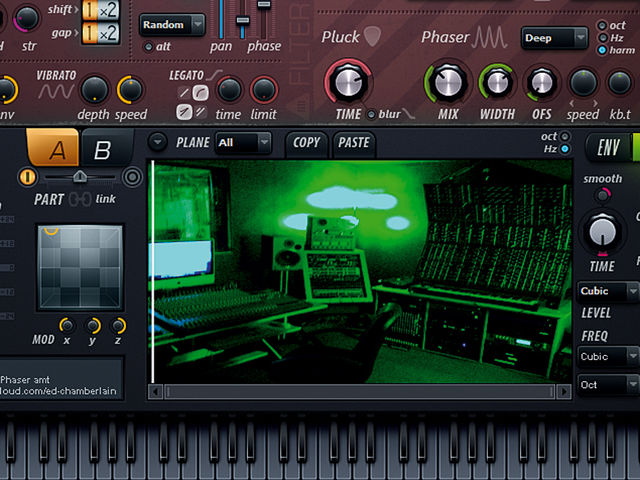Click the Pluck guitar-pick icon
The image size is (640, 480).
[x=372, y=36]
